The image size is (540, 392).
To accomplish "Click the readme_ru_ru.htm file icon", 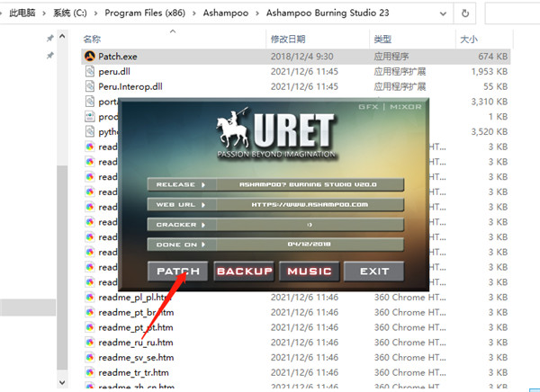I will pos(90,343).
